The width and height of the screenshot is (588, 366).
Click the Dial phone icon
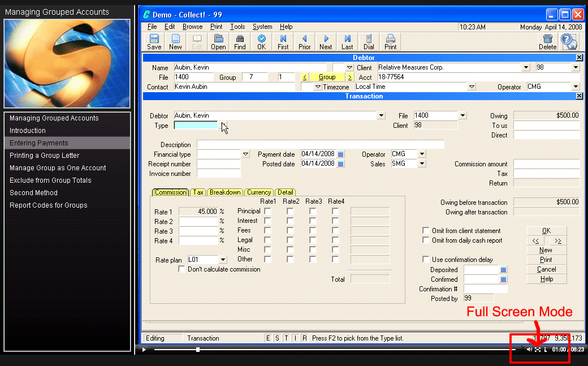pos(369,42)
